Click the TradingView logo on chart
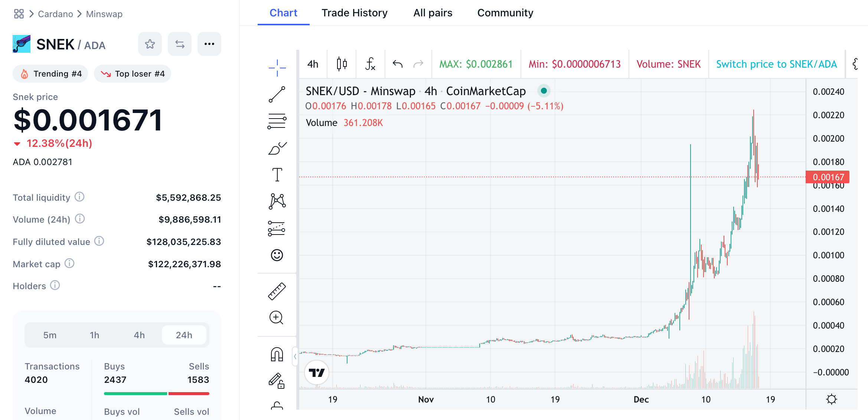The height and width of the screenshot is (420, 868). pos(317,372)
